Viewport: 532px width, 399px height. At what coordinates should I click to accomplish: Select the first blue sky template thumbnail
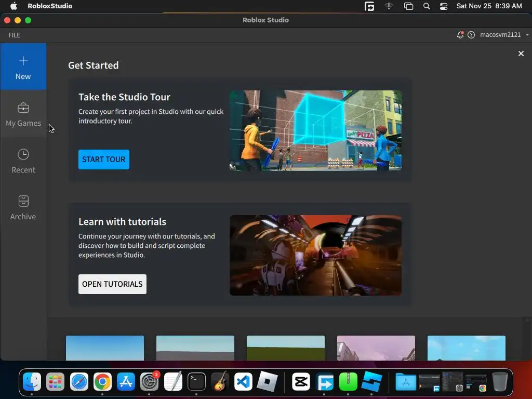click(x=105, y=348)
